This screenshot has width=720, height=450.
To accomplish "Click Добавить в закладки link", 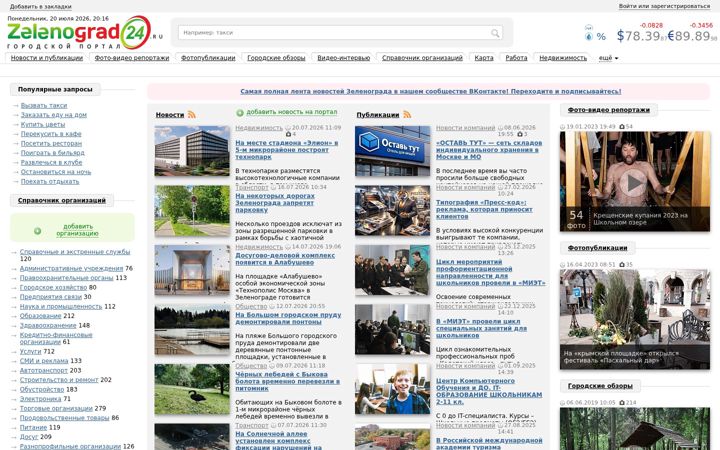I will point(40,6).
